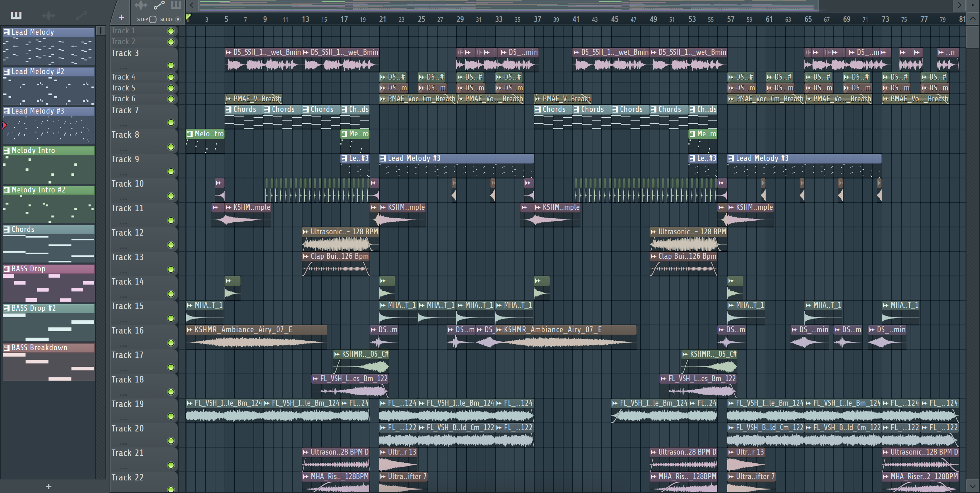Add a new playlist track with plus button
The height and width of the screenshot is (493, 980).
121,17
